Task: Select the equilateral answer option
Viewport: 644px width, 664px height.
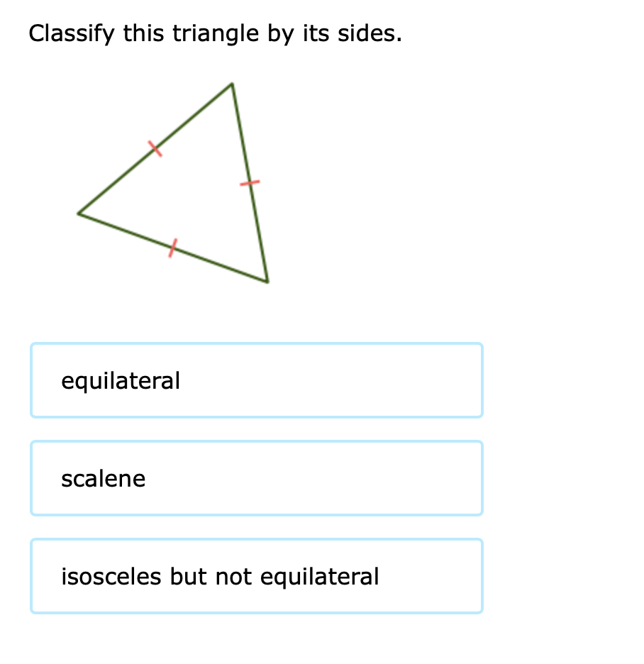Action: (x=257, y=380)
